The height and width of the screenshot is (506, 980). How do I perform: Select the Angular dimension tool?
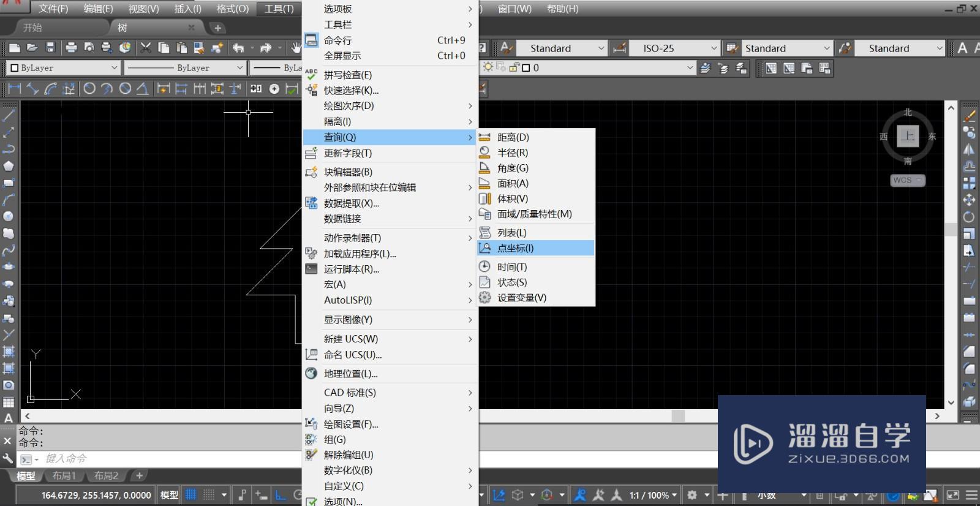point(143,89)
